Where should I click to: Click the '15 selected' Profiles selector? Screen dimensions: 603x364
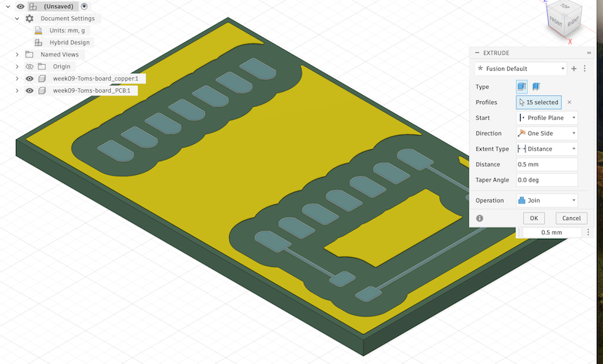click(538, 102)
